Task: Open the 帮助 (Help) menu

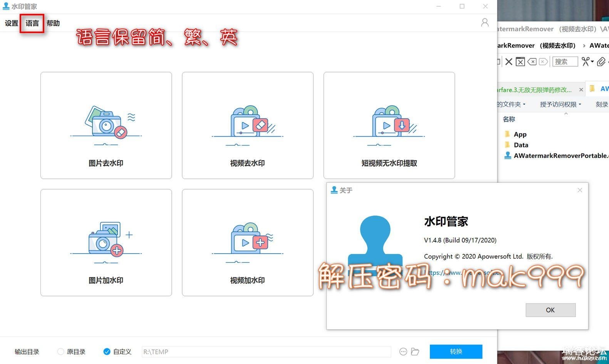Action: click(53, 23)
